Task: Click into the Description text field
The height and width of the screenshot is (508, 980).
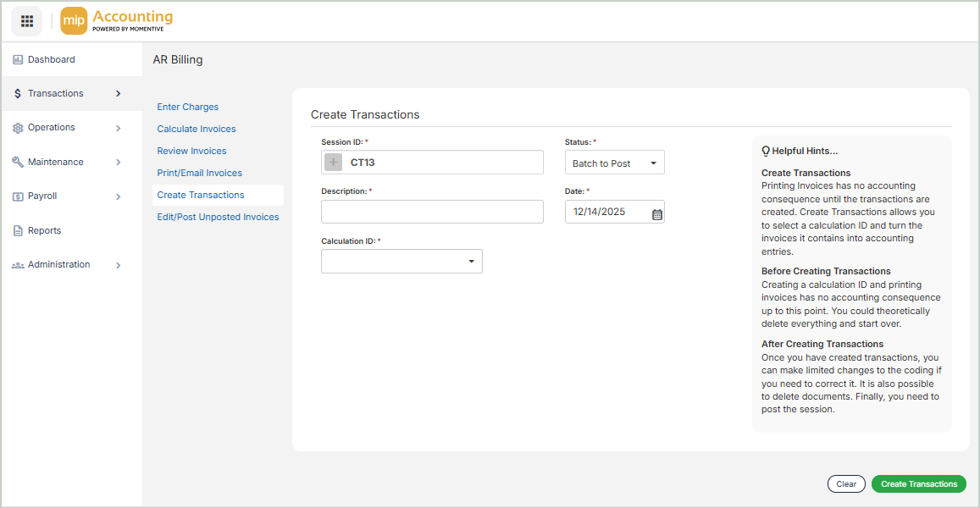Action: click(x=432, y=212)
